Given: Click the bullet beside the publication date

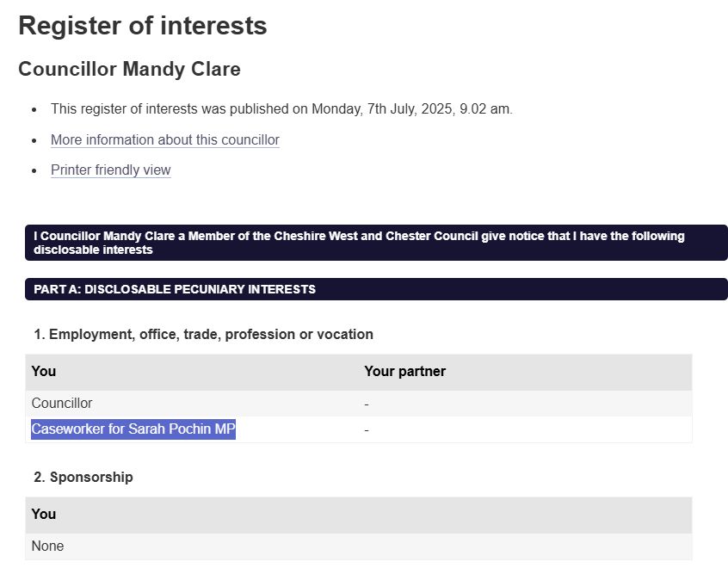Looking at the screenshot, I should click(x=34, y=110).
